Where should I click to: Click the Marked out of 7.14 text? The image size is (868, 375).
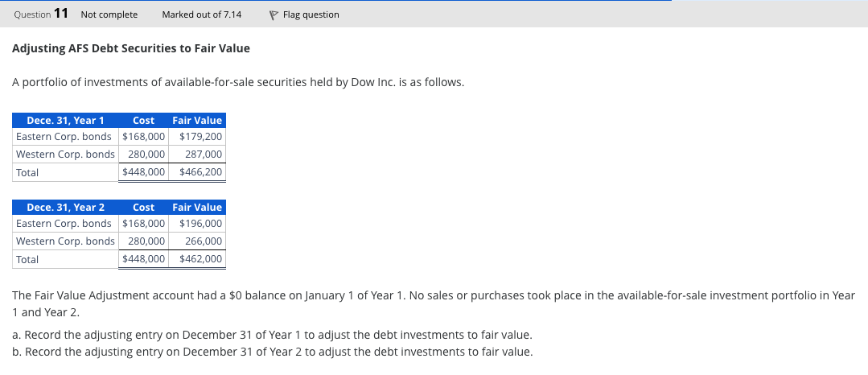(x=201, y=14)
